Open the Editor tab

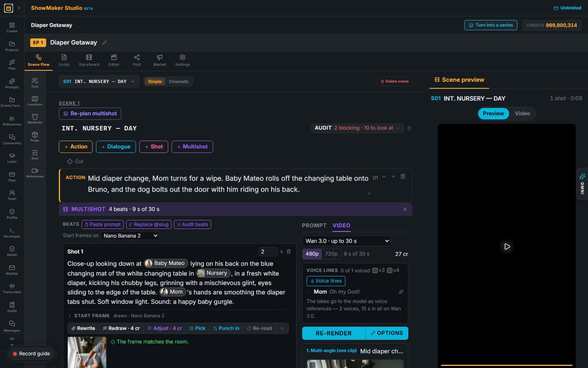(x=114, y=60)
